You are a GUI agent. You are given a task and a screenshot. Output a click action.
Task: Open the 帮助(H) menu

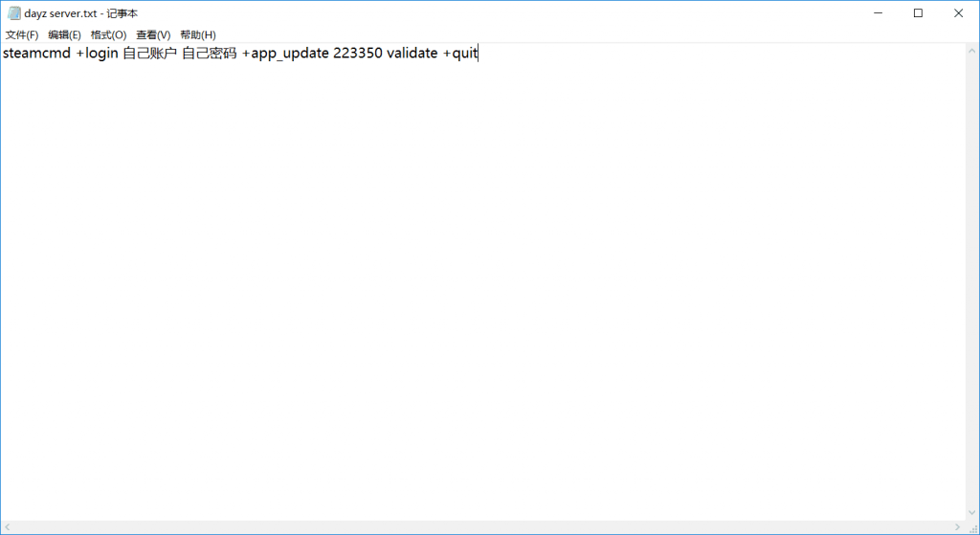(x=197, y=35)
